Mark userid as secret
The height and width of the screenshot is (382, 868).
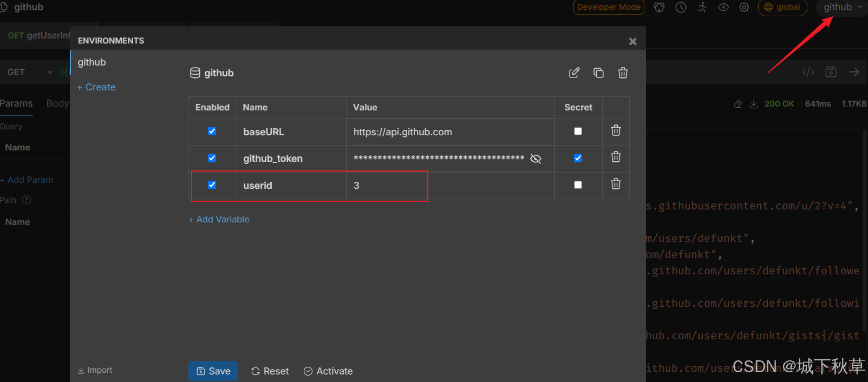[578, 185]
